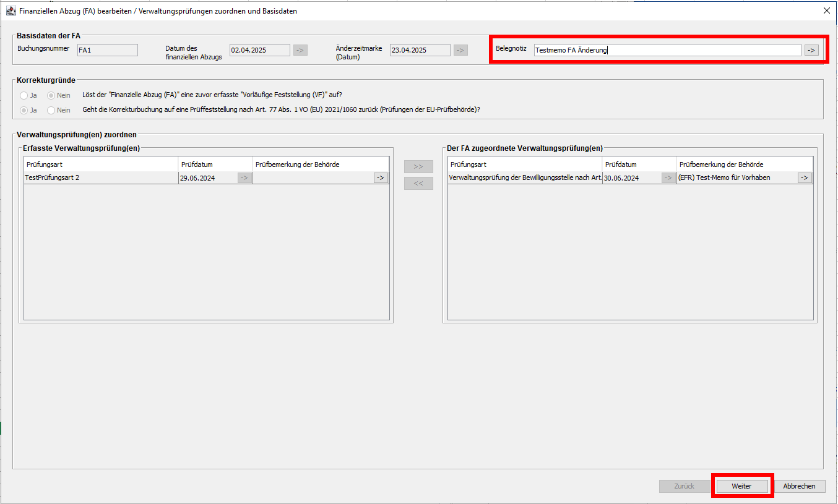Viewport: 838px width, 504px height.
Task: Click arrow beside Datum des finanziellen Abzugs
Action: [300, 50]
